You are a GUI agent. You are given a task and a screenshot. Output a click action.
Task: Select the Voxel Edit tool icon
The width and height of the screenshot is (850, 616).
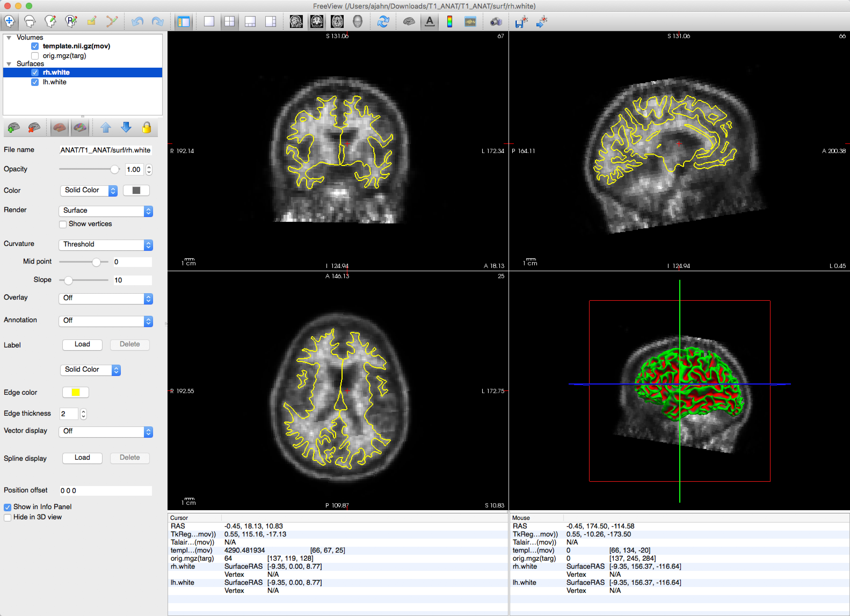pyautogui.click(x=50, y=21)
